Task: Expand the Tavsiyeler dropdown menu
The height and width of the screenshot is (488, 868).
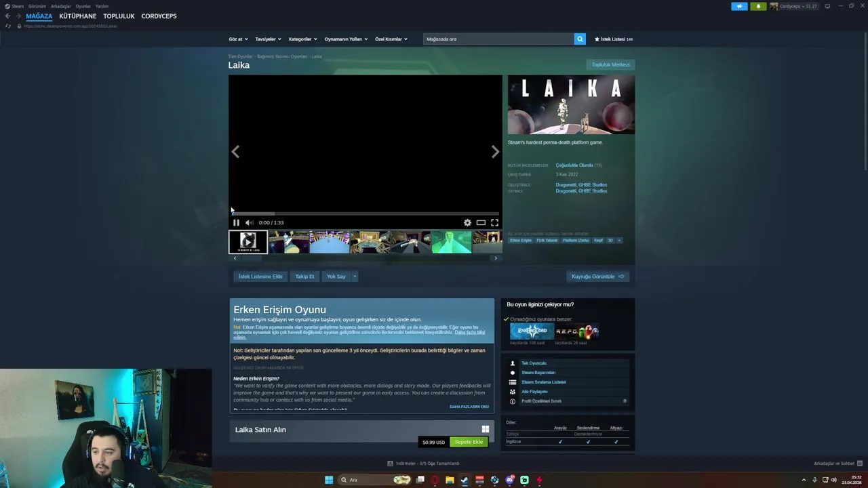Action: click(x=268, y=39)
